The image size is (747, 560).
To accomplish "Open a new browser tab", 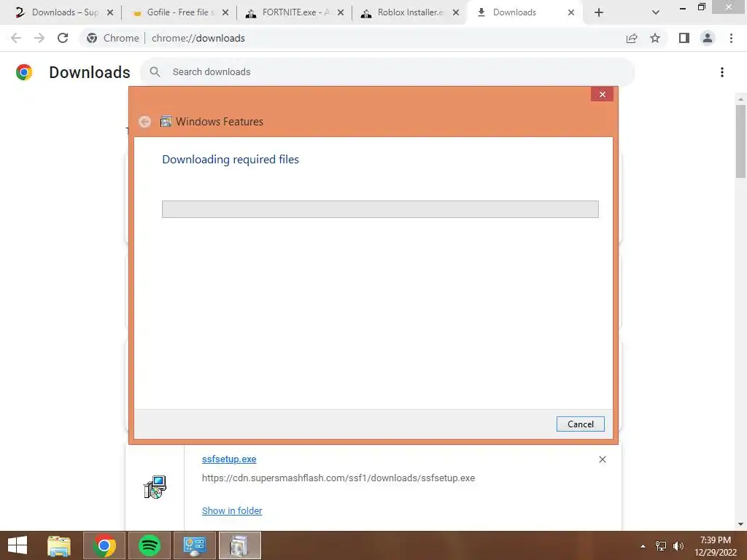I will (599, 13).
